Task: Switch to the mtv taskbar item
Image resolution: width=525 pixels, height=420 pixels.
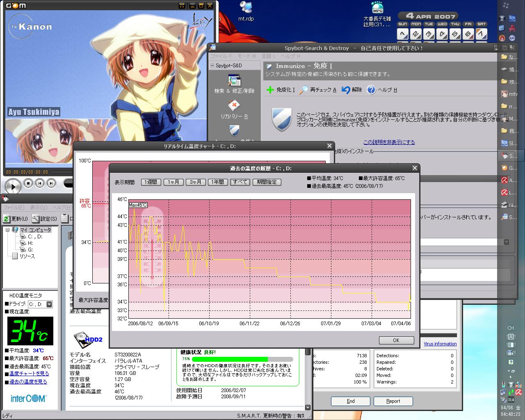Action: pos(509,94)
